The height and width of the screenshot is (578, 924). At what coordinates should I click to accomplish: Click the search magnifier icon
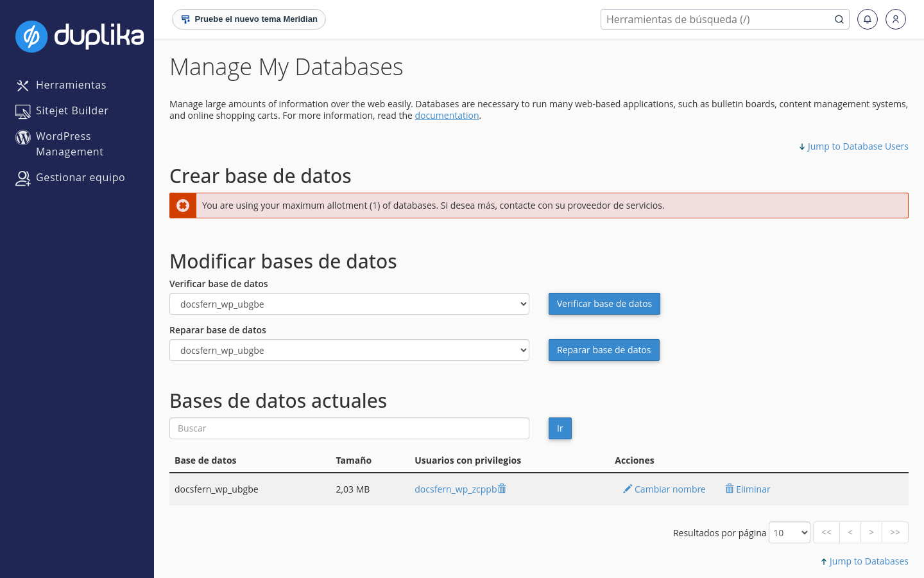(839, 19)
